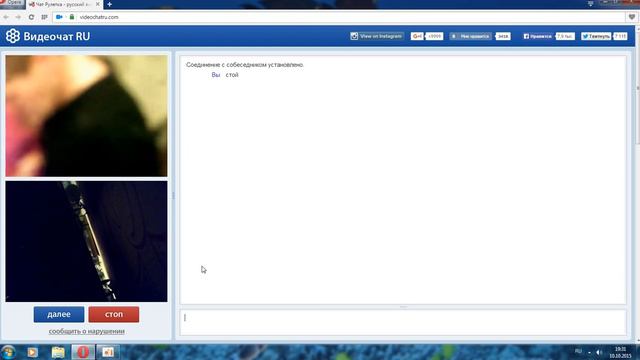Click the Windows Start button
The height and width of the screenshot is (360, 640).
(8, 352)
